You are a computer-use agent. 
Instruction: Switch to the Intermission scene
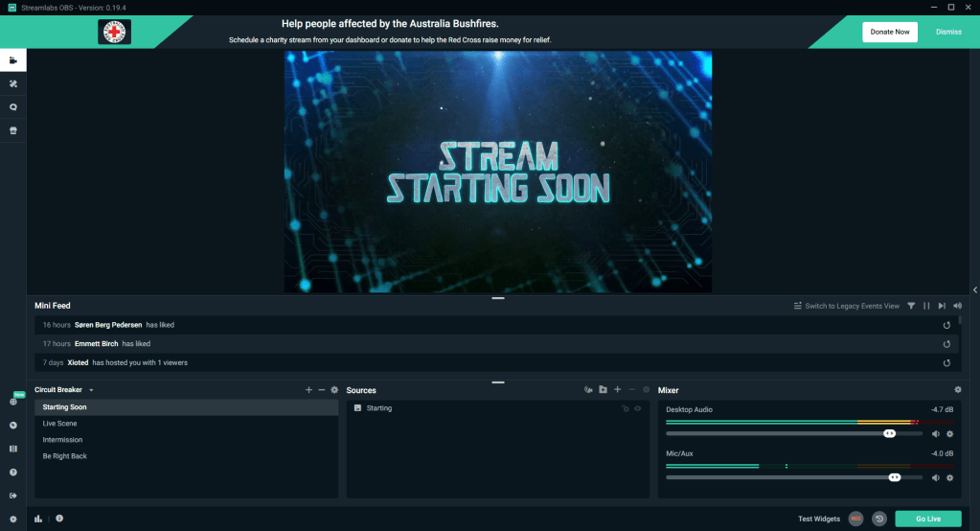63,440
